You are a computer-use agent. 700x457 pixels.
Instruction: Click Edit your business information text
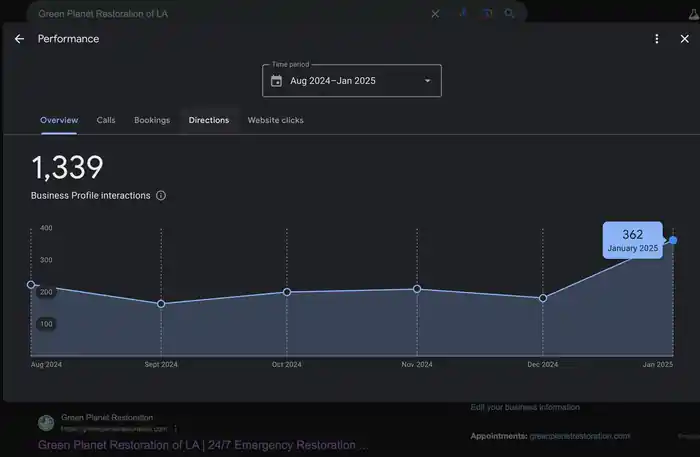click(525, 407)
